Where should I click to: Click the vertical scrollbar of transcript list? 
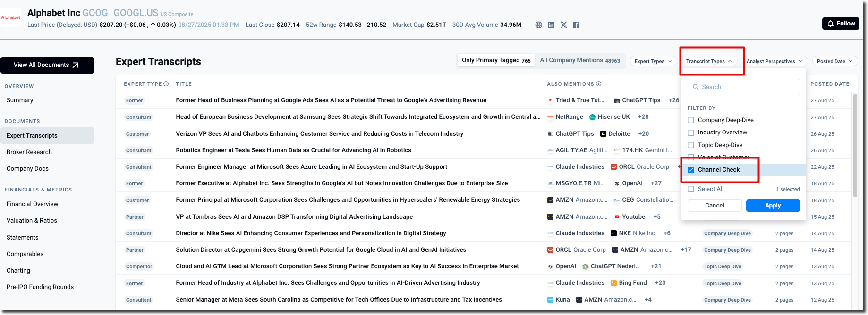855,146
